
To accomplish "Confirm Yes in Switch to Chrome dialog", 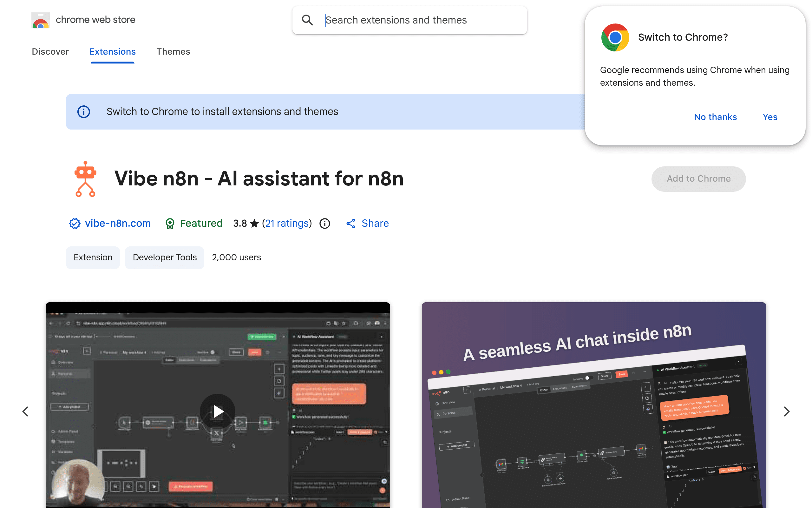I will click(770, 117).
